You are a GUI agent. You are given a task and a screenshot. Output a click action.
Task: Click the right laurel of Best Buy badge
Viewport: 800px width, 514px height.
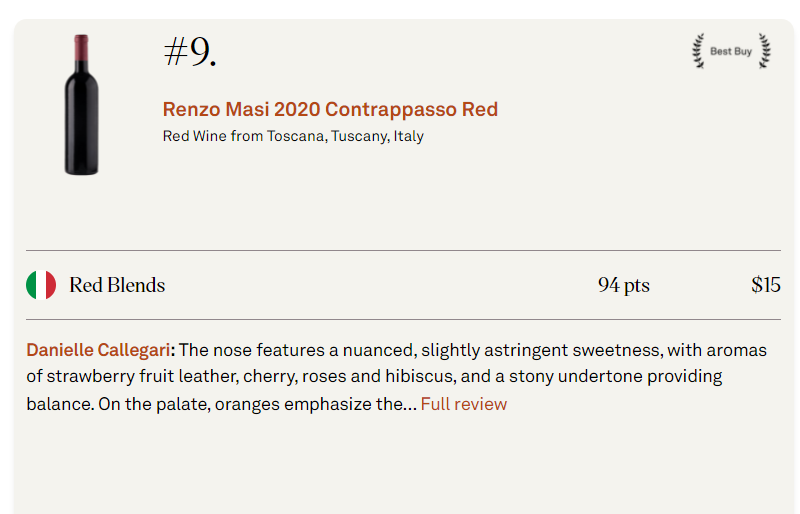click(764, 51)
